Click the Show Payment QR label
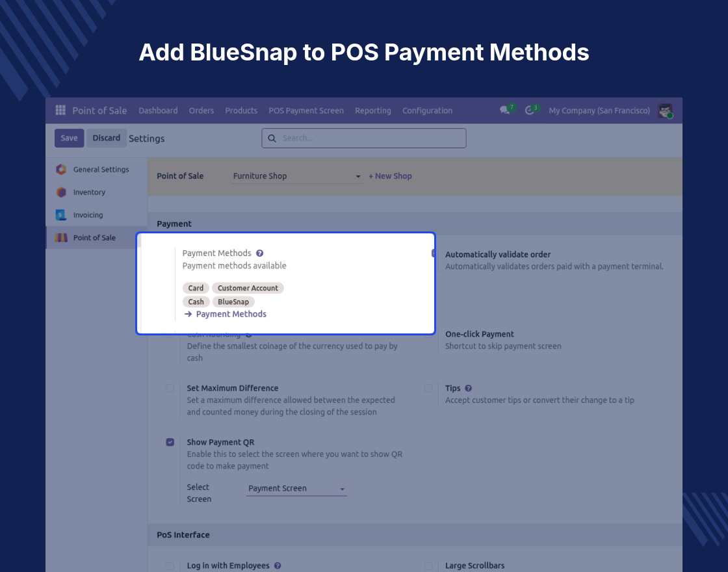The height and width of the screenshot is (572, 728). click(x=220, y=443)
